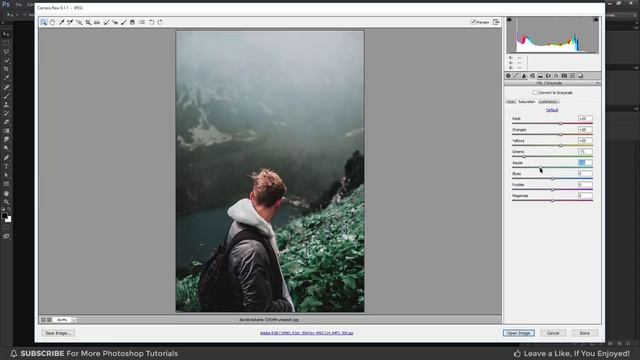
Task: Rotate image 90° clockwise
Action: tap(160, 22)
